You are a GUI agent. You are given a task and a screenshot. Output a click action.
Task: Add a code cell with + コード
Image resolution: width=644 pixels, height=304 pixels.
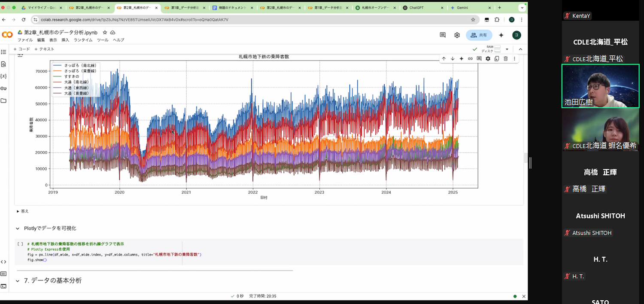[x=21, y=49]
